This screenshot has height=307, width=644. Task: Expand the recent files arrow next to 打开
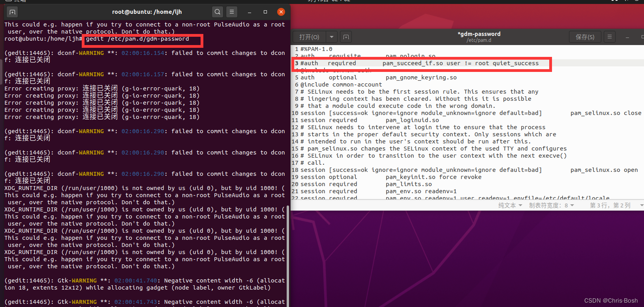pyautogui.click(x=332, y=37)
